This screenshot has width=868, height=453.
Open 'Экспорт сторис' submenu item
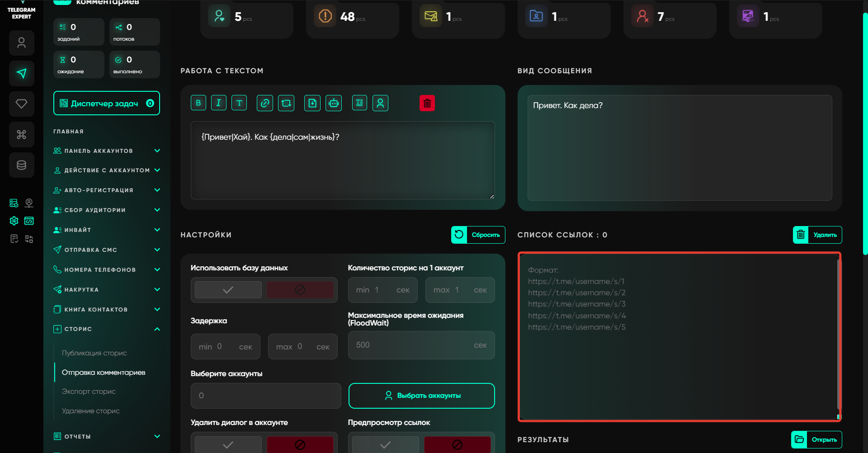click(89, 392)
